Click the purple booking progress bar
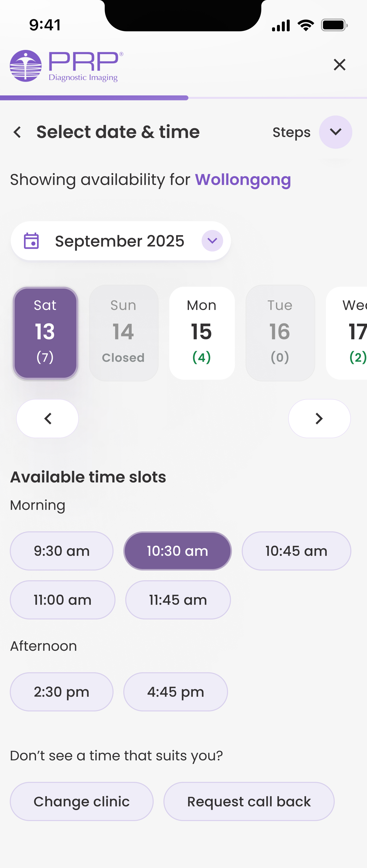367x868 pixels. [94, 98]
